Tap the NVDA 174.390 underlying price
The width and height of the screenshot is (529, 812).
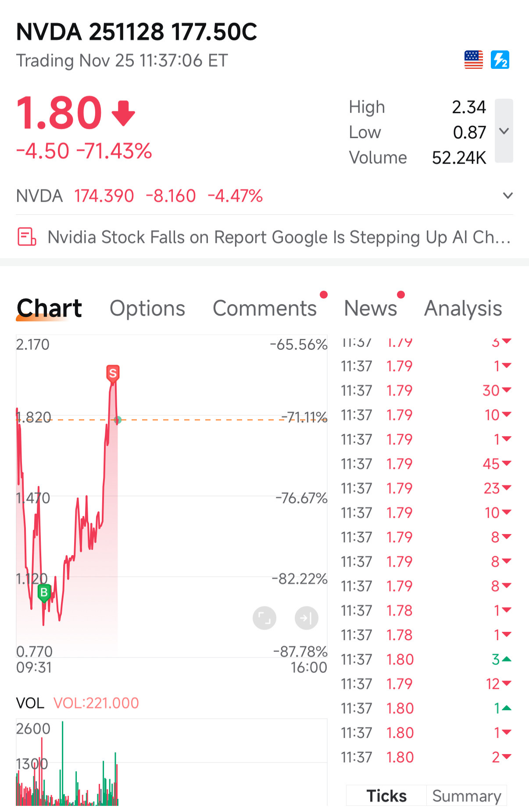click(104, 196)
